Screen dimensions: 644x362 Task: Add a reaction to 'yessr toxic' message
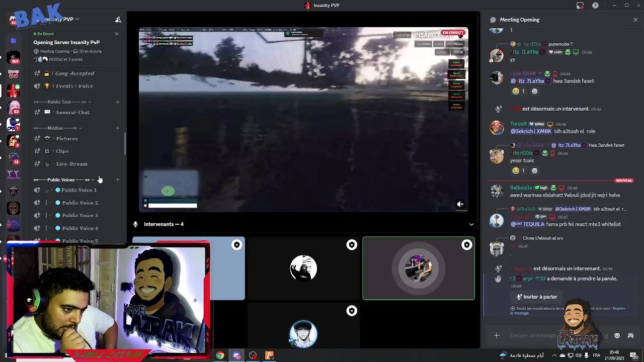point(534,170)
